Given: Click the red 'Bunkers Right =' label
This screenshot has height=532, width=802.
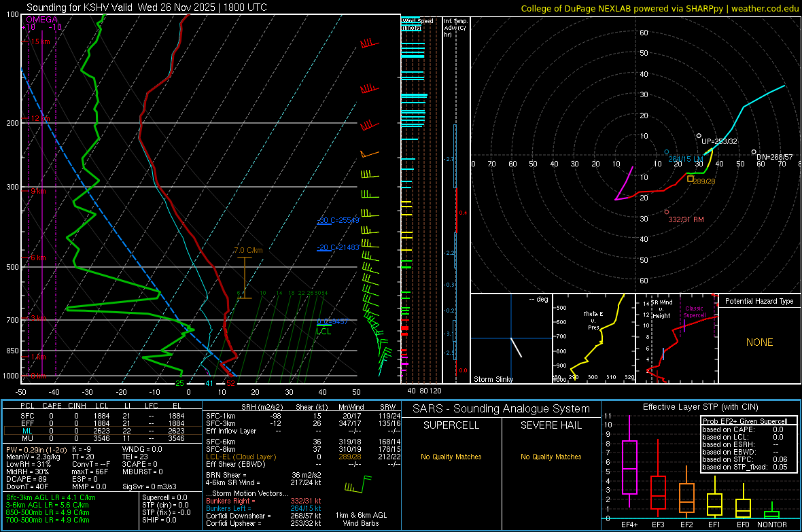Looking at the screenshot, I should (230, 501).
